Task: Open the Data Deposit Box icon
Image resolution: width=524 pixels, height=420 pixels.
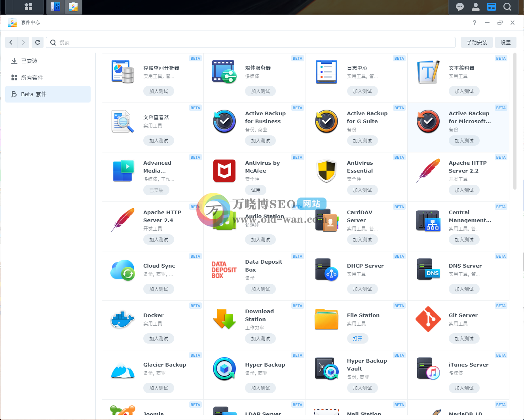Action: point(224,270)
